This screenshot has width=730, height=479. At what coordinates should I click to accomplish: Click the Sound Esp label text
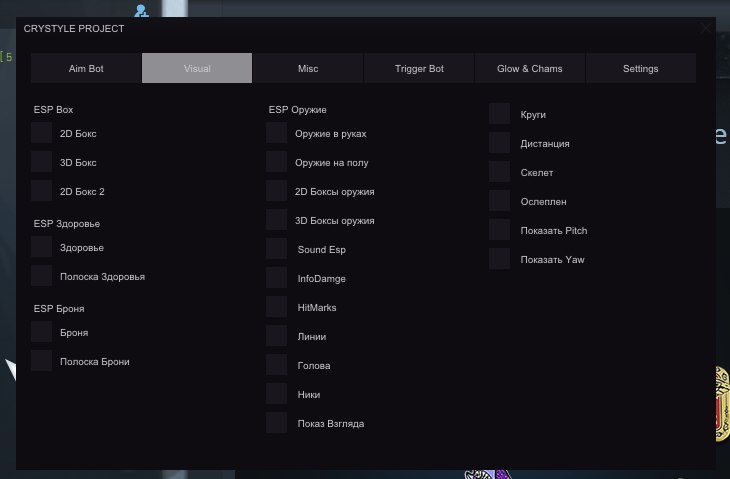tap(322, 250)
